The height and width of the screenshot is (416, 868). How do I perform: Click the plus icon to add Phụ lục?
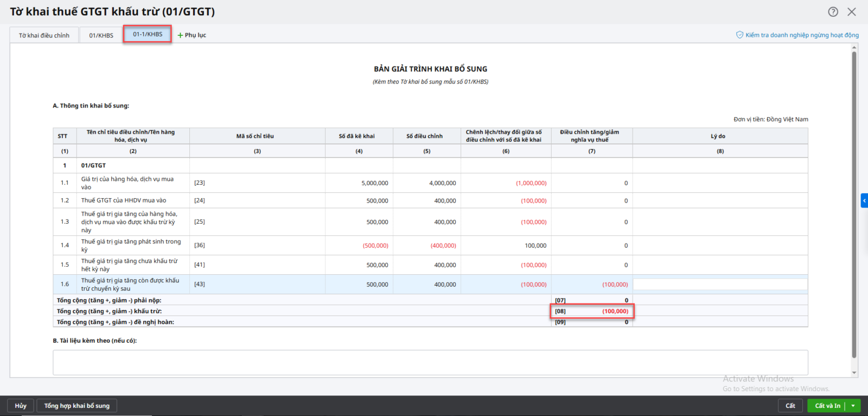click(180, 35)
